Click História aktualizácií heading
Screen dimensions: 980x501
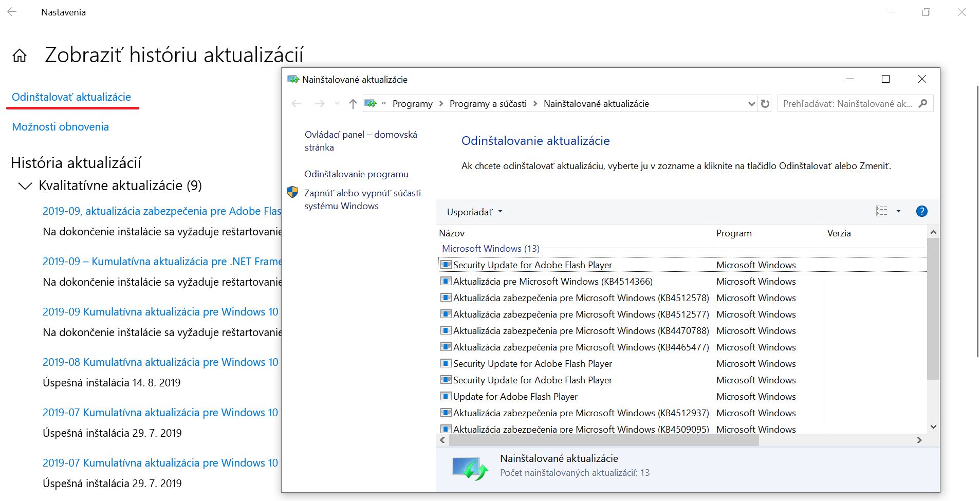pyautogui.click(x=76, y=163)
